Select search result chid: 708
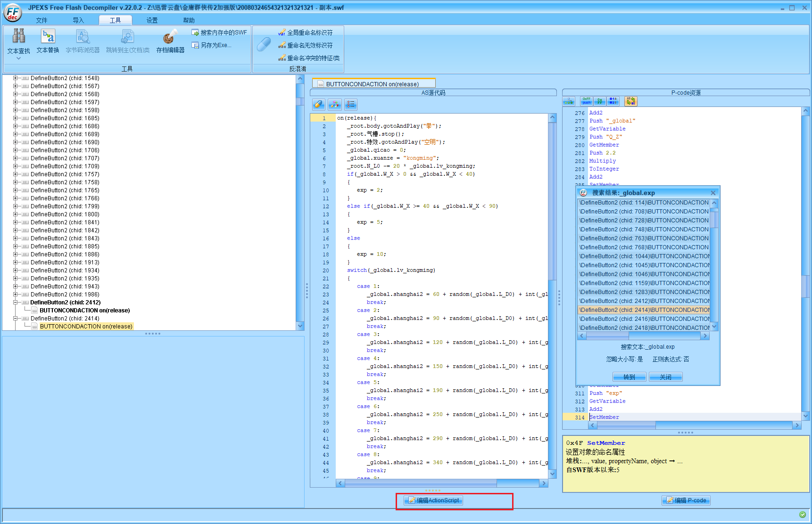 click(644, 212)
